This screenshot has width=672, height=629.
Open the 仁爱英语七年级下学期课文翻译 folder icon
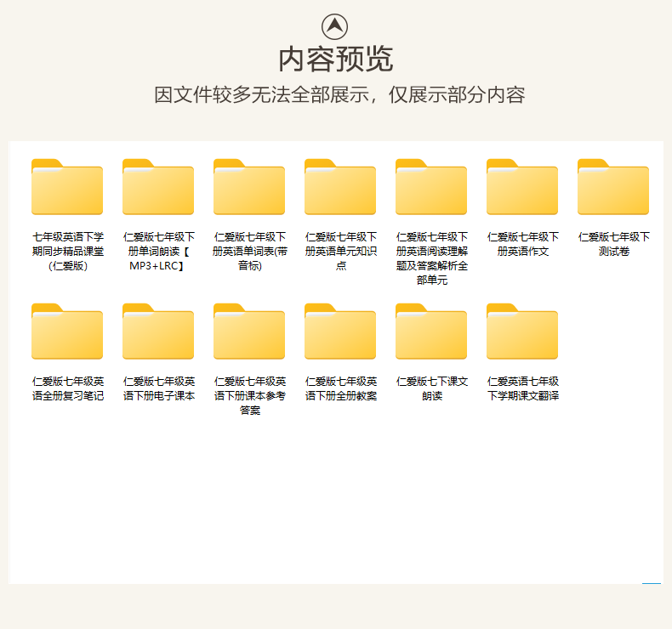[x=522, y=331]
